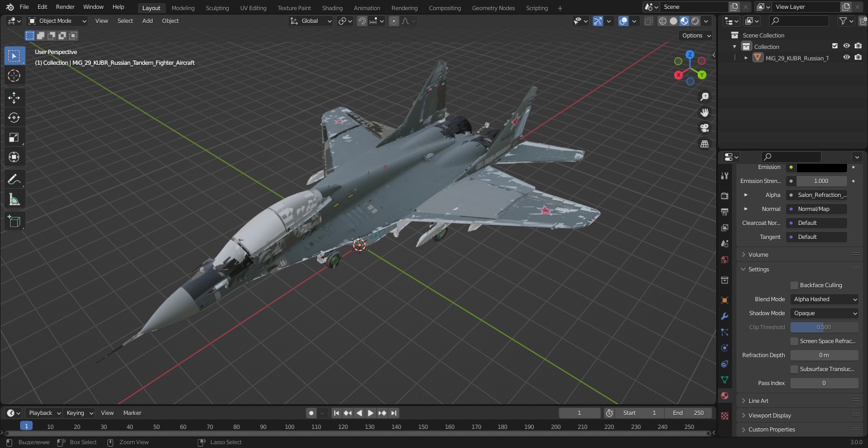Open the Render properties tab
This screenshot has width=868, height=448.
tap(724, 196)
